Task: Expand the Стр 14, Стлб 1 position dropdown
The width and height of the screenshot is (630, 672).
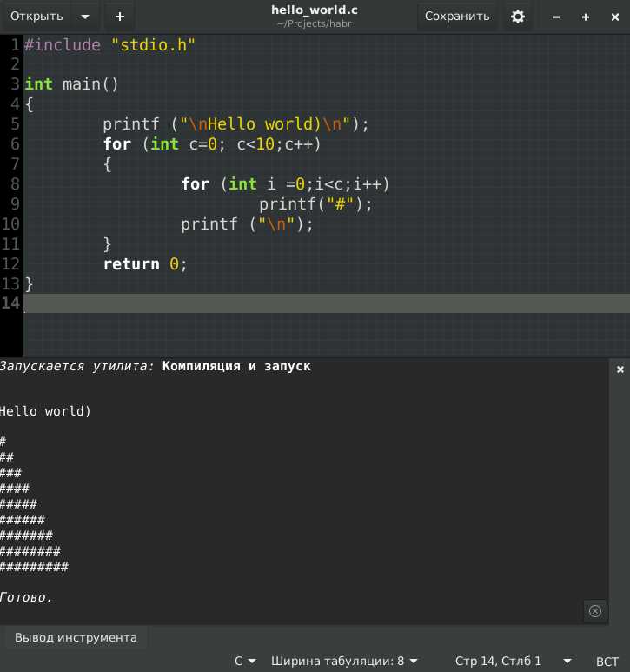Action: (513, 661)
